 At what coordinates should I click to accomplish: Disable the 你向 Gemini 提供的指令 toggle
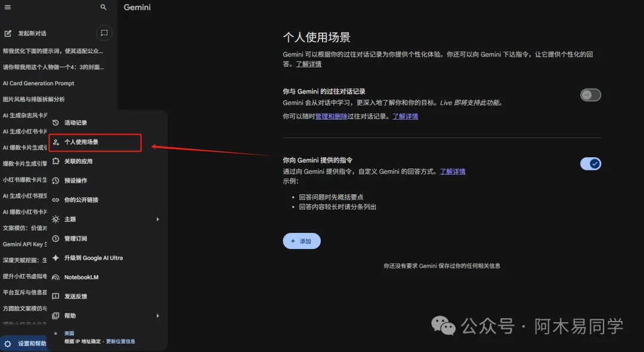pyautogui.click(x=590, y=163)
